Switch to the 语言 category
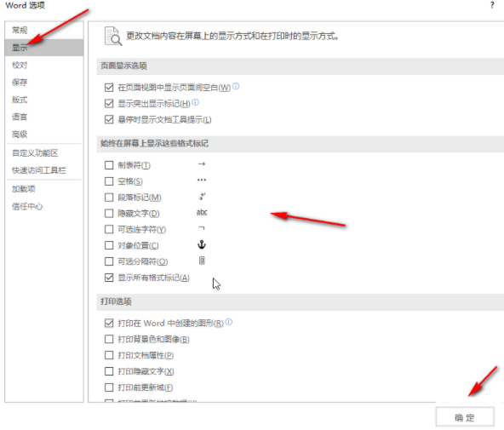 pyautogui.click(x=44, y=117)
